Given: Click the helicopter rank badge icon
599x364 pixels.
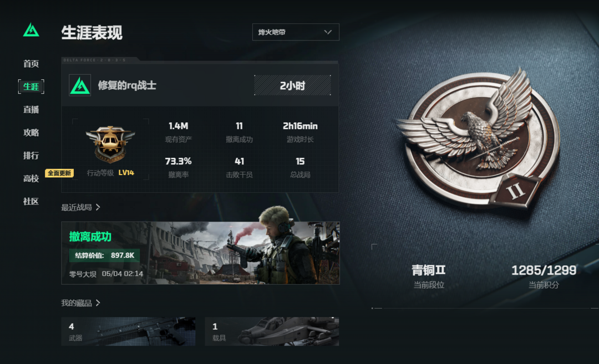Looking at the screenshot, I should click(x=110, y=145).
